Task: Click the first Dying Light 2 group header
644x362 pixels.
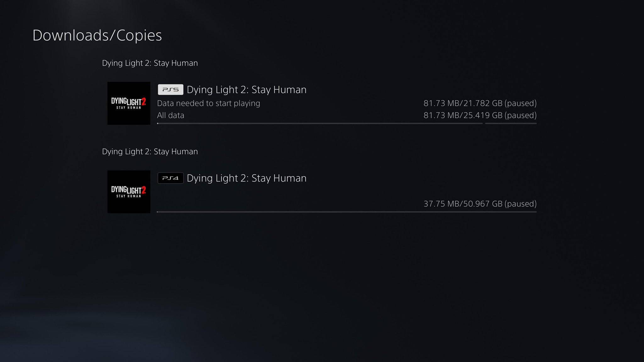Action: click(x=150, y=63)
